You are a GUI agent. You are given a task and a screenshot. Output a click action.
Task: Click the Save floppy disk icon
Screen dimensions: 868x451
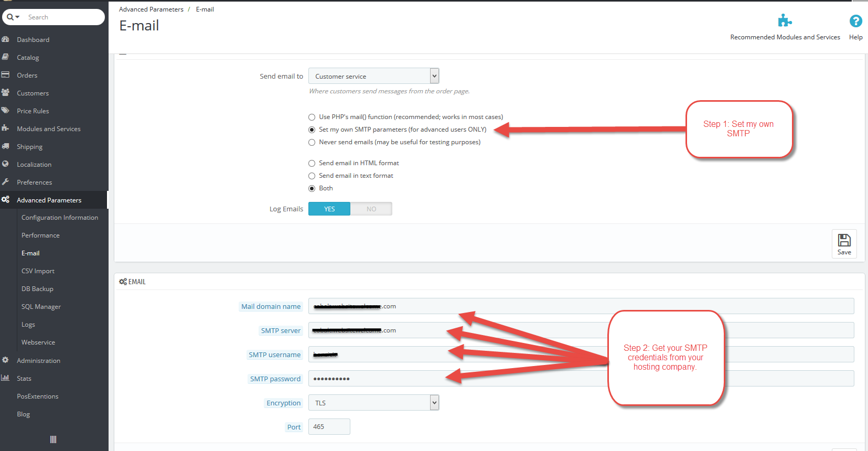(x=844, y=240)
